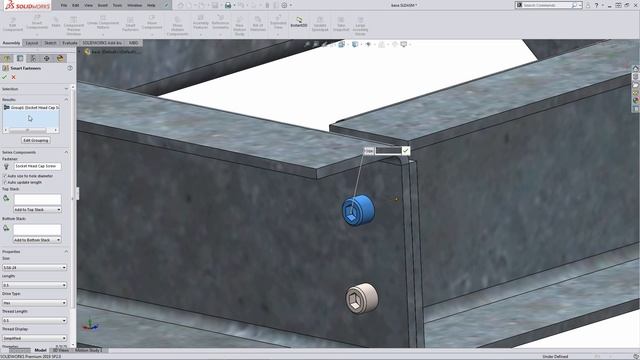Click the Edit Grouping button
The height and width of the screenshot is (360, 640).
click(x=36, y=140)
